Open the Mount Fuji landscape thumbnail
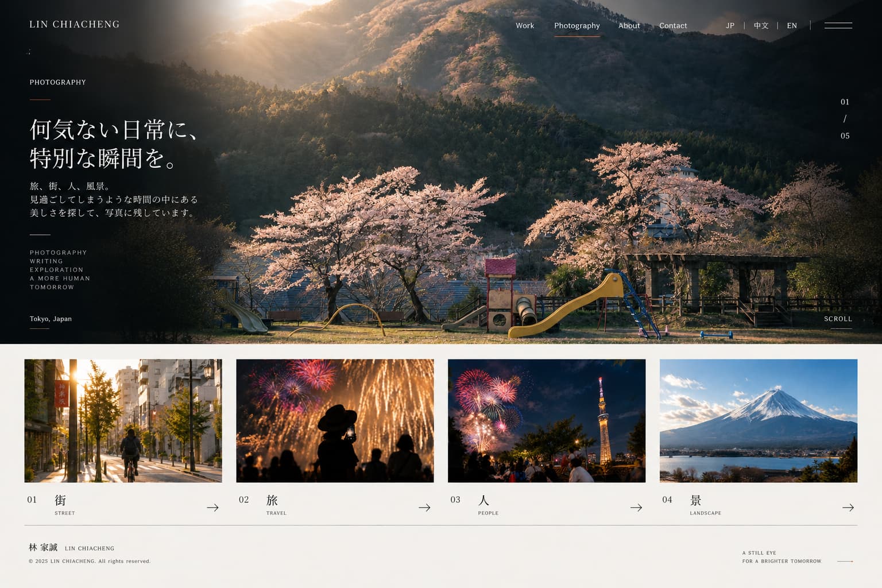882x588 pixels. click(759, 421)
